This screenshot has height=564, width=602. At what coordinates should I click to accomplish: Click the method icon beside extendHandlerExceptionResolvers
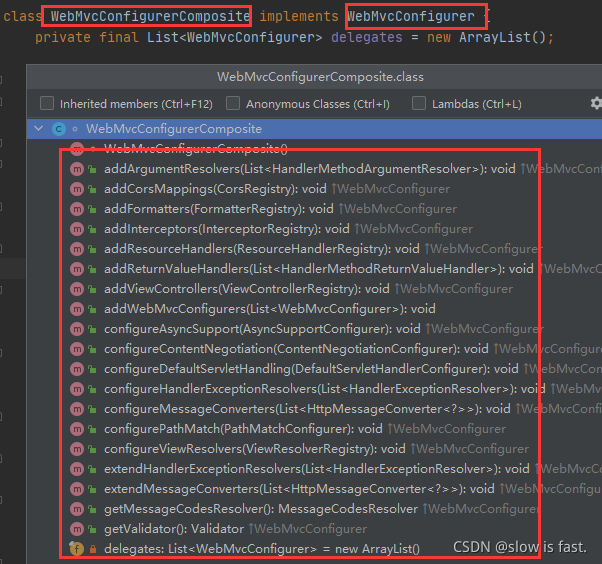pyautogui.click(x=77, y=468)
